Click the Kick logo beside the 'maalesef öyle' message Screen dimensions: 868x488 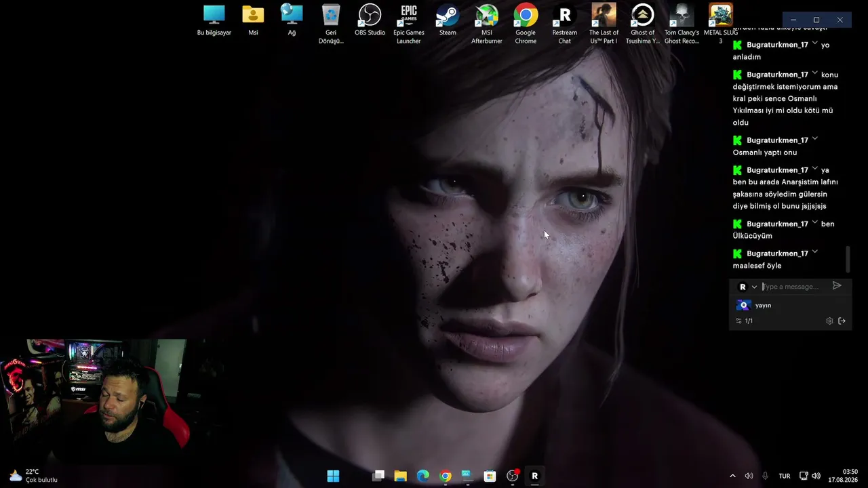coord(738,253)
